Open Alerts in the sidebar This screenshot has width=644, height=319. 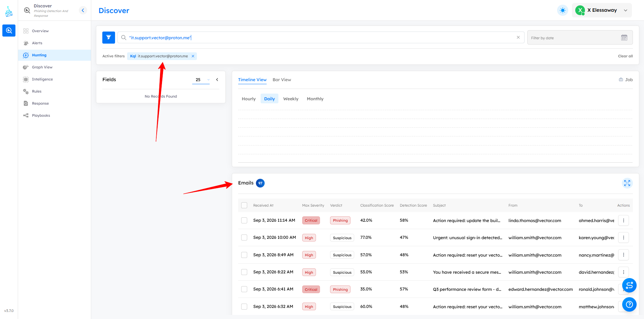coord(55,43)
